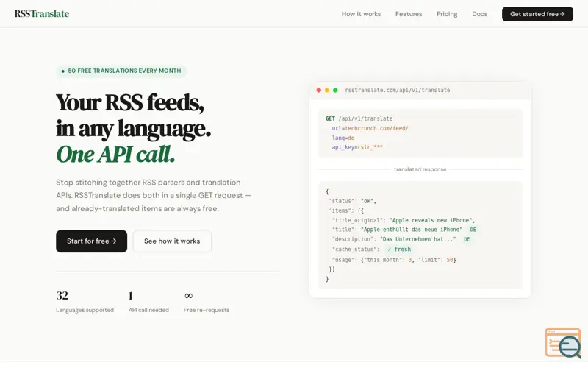Image resolution: width=588 pixels, height=368 pixels.
Task: Click the rsstranslate.com/api/v1/translate address text
Action: (397, 90)
